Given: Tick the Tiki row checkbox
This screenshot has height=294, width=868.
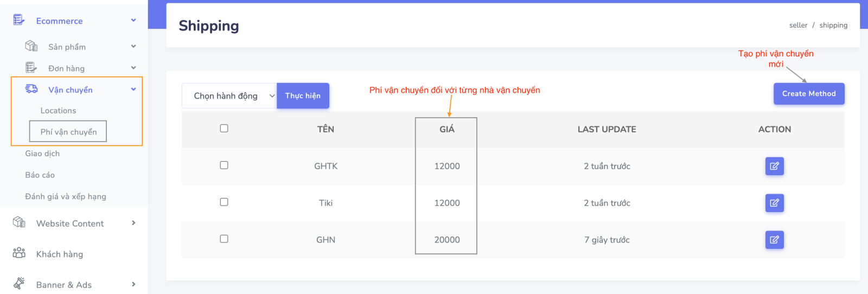Looking at the screenshot, I should [224, 202].
